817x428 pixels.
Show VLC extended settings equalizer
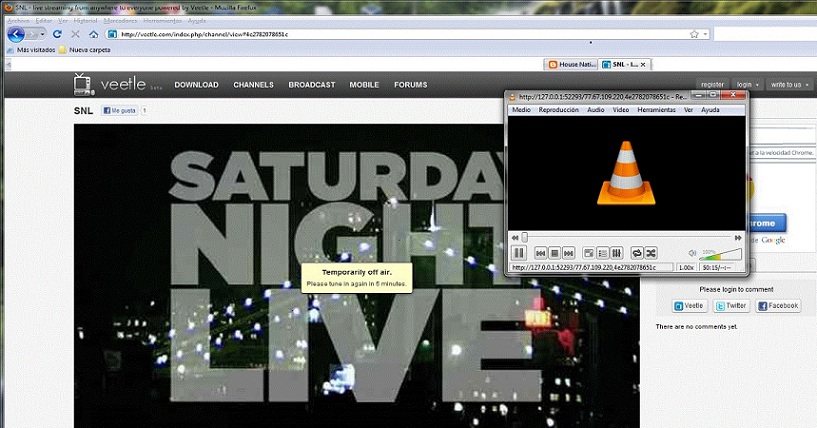point(616,253)
